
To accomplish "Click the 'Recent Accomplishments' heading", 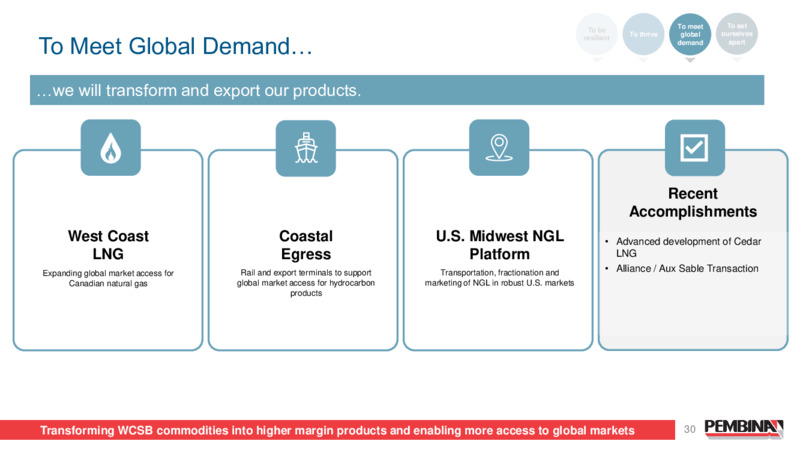I will click(x=693, y=203).
